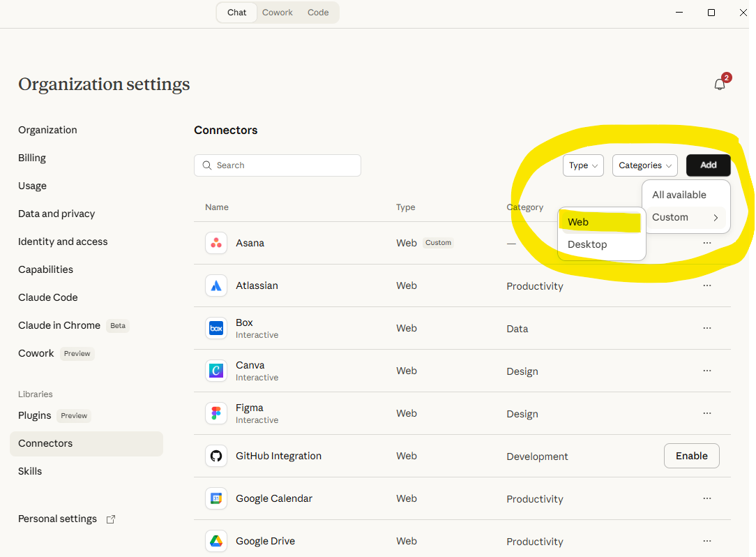Click the Box connector icon
Viewport: 756px width, 557px height.
pos(216,328)
